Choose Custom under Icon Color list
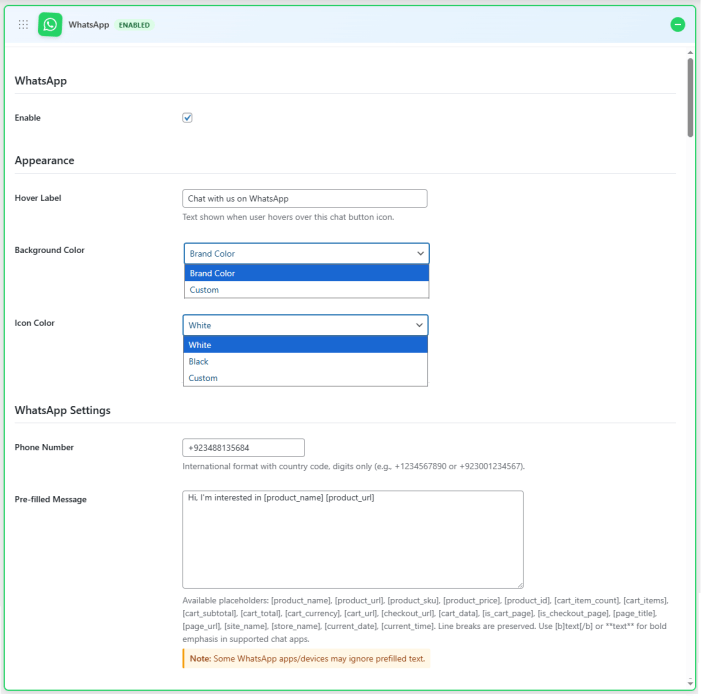The image size is (703, 697). pos(306,379)
